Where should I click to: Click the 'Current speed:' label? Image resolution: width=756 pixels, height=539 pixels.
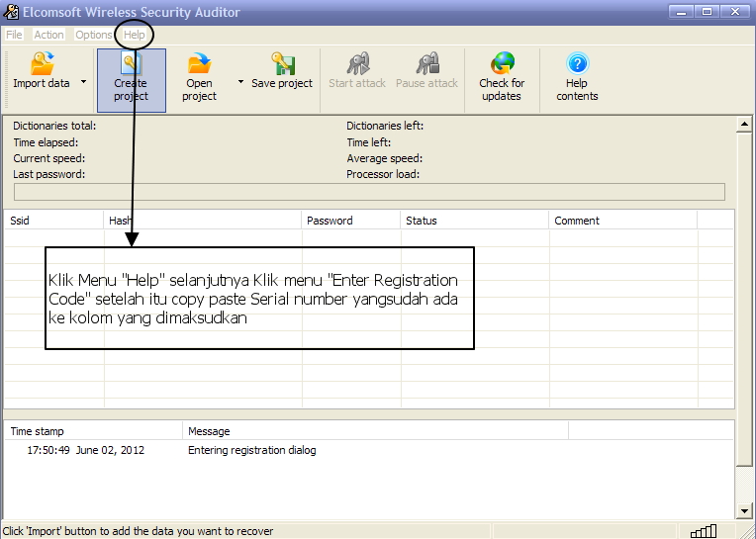[49, 158]
